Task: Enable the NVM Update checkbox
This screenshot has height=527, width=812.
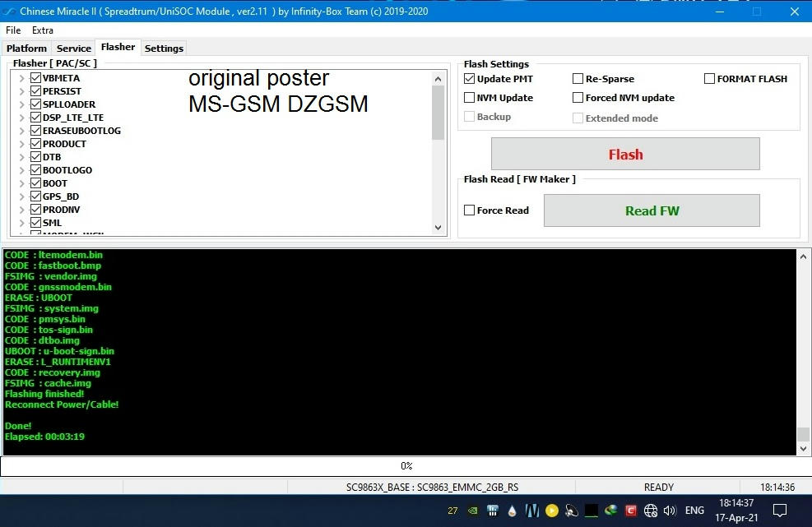Action: click(469, 97)
